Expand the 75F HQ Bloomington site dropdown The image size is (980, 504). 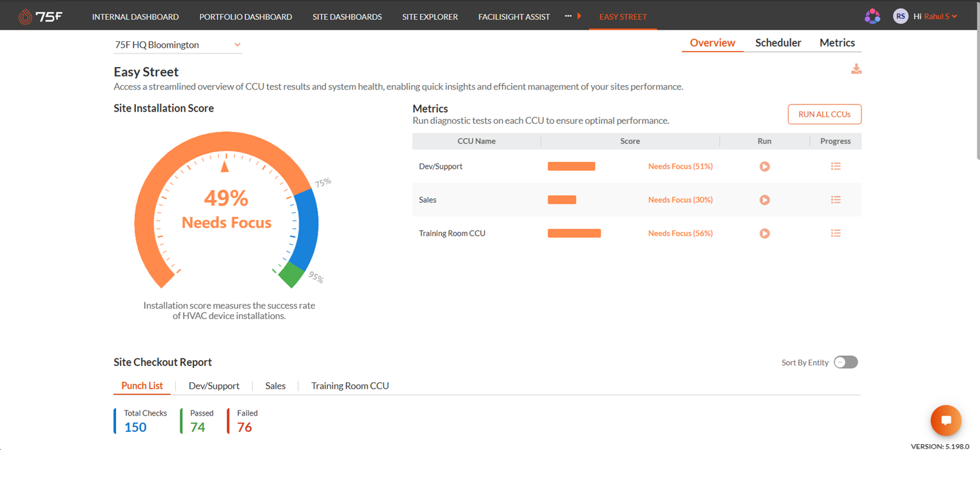[178, 45]
